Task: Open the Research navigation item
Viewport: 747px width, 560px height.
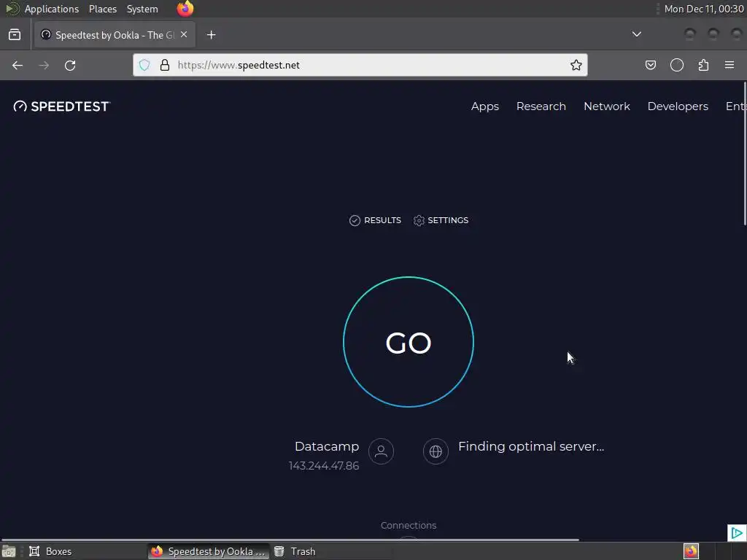Action: point(541,106)
